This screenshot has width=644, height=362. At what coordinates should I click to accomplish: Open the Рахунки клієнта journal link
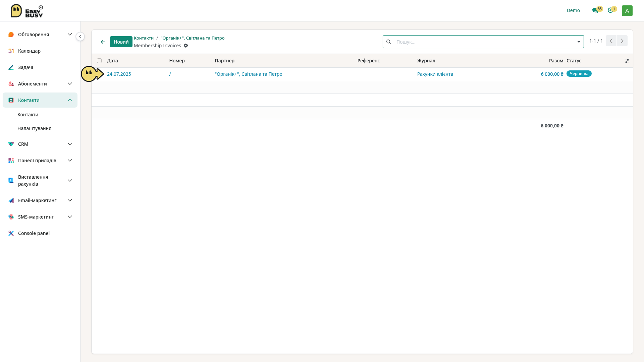point(435,74)
